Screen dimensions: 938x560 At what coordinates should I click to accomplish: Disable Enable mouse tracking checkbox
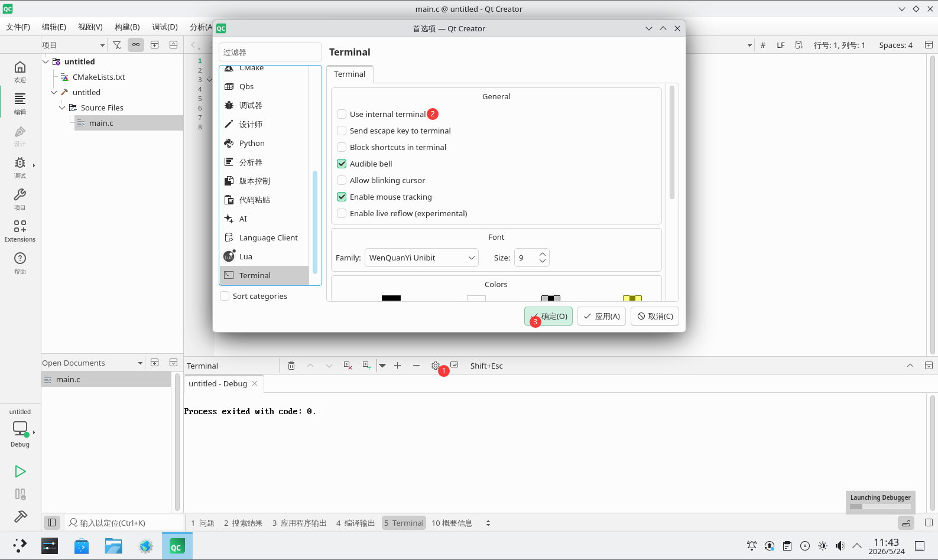pyautogui.click(x=342, y=197)
